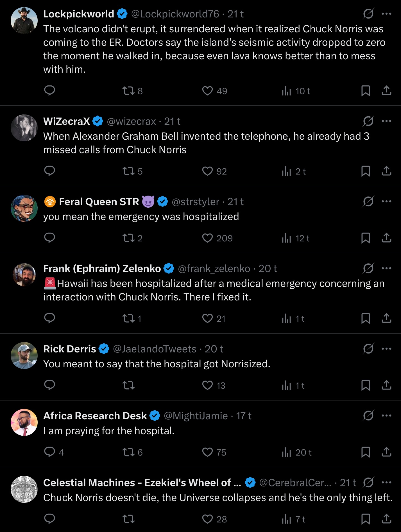This screenshot has width=401, height=532.
Task: Open Grok icon on Rick Derris tweet
Action: (x=368, y=349)
